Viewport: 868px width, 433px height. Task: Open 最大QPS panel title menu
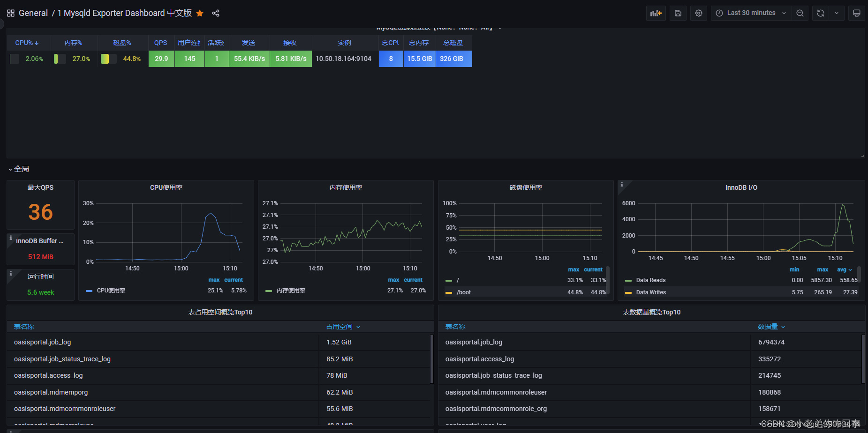click(41, 187)
